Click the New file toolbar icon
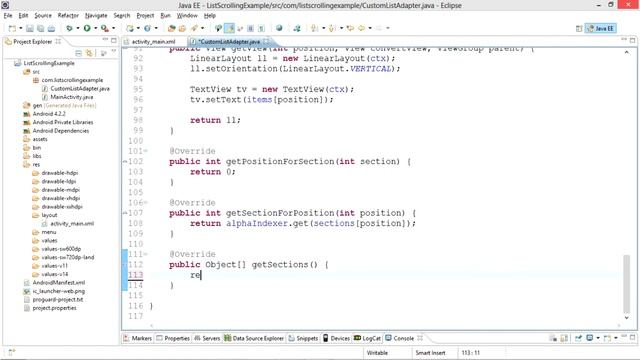640x360 pixels. [x=12, y=28]
